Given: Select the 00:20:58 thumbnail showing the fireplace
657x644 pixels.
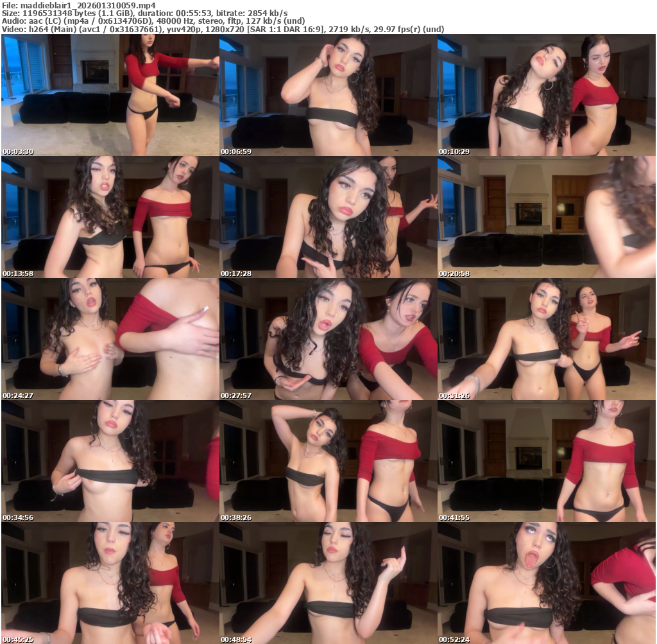Looking at the screenshot, I should pyautogui.click(x=546, y=217).
